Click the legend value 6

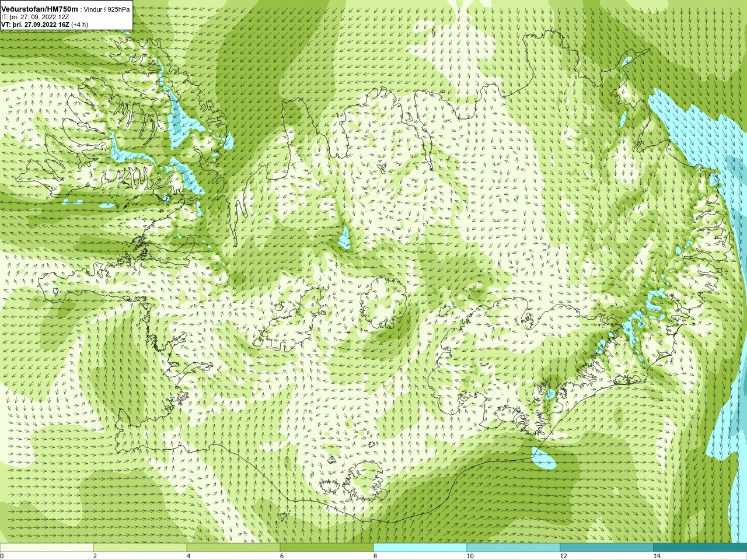coord(282,556)
